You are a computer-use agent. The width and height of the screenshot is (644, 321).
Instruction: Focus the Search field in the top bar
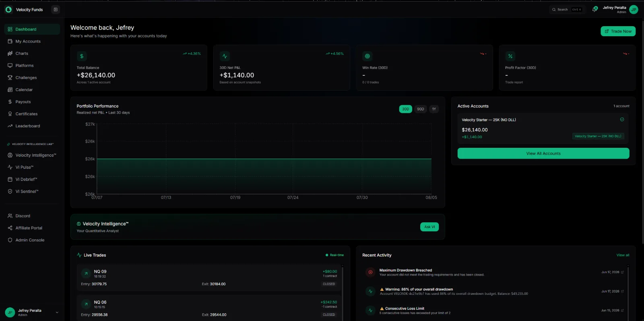tap(567, 10)
